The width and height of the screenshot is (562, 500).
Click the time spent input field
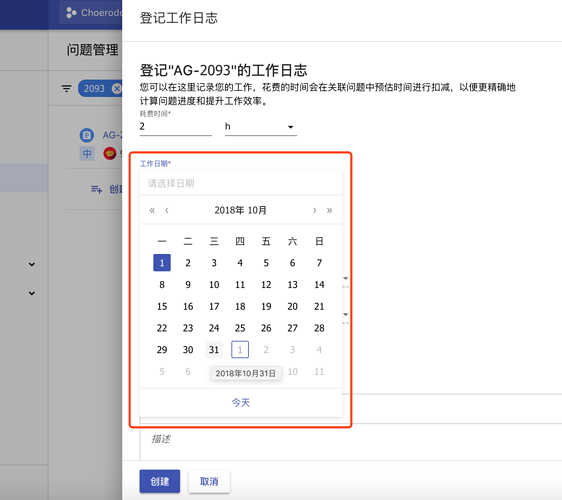pos(176,127)
